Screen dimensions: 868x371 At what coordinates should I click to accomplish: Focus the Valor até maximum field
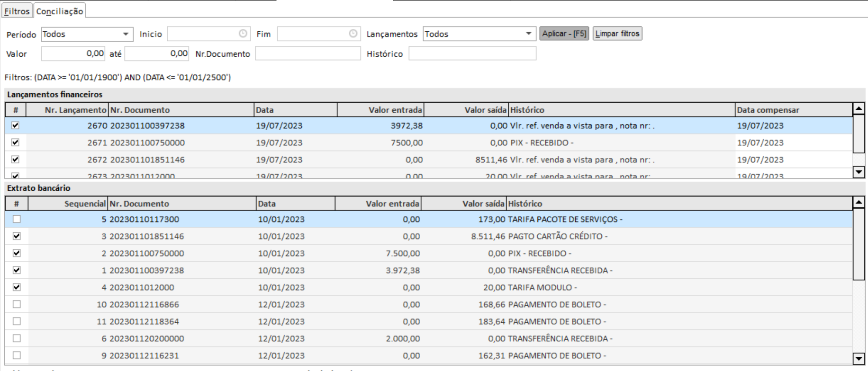(x=157, y=53)
